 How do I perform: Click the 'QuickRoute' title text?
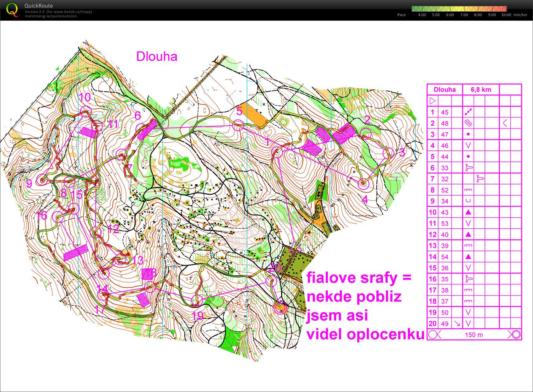pos(39,6)
